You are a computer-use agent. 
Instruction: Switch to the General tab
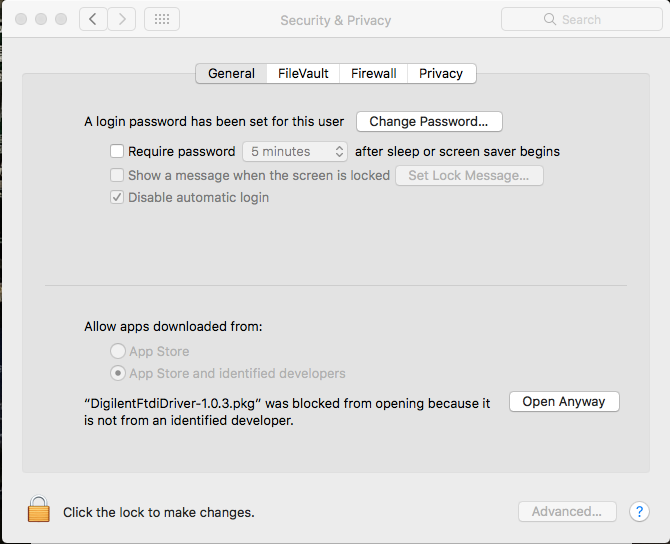[x=231, y=74]
